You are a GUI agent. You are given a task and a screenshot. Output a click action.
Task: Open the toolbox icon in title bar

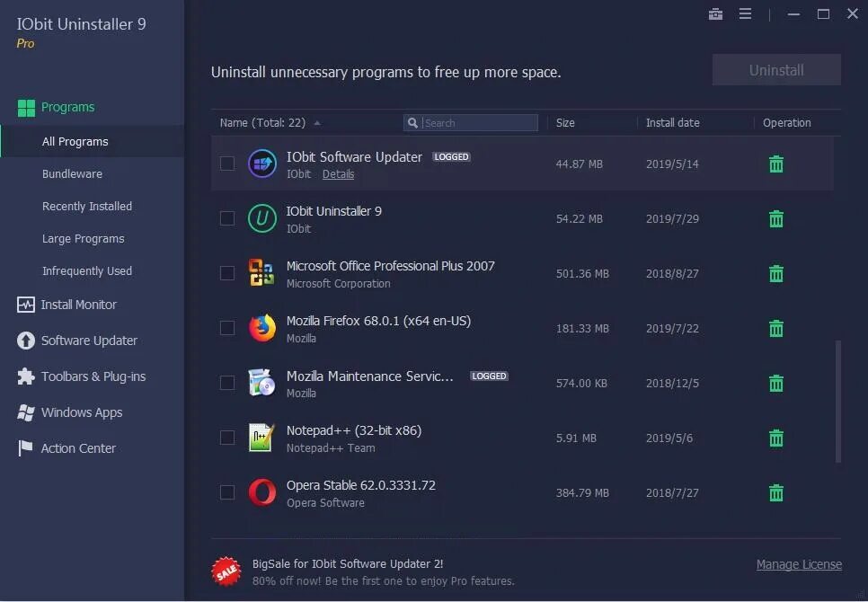click(x=716, y=14)
